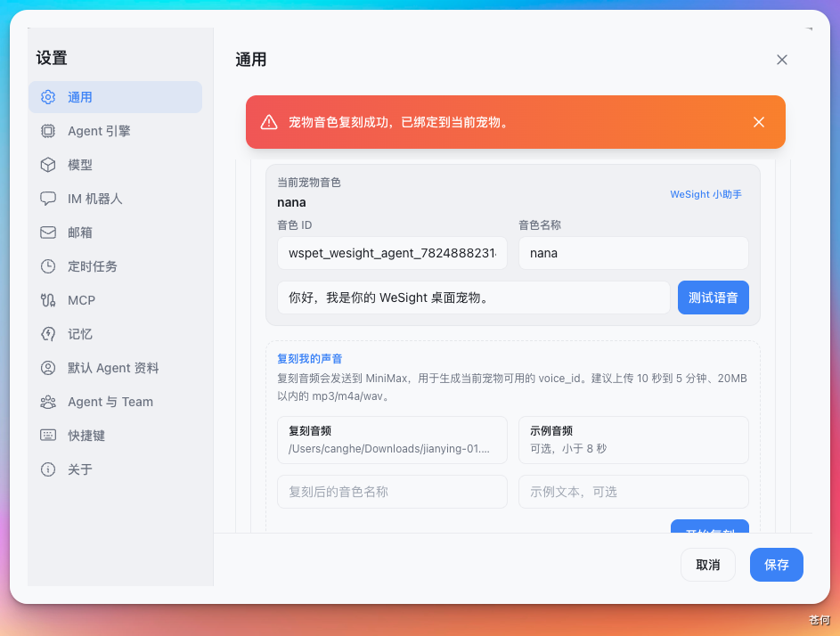The width and height of the screenshot is (840, 636).
Task: Click the WeSight 小助手 link
Action: coord(705,194)
